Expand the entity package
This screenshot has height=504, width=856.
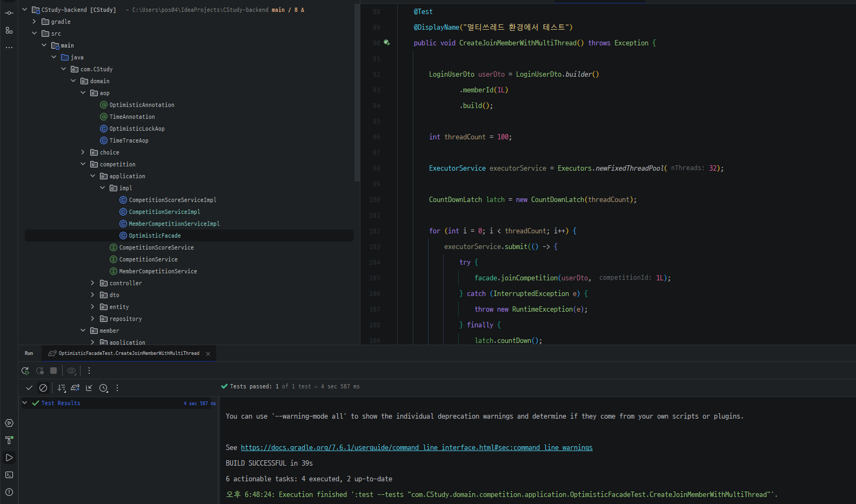click(92, 307)
